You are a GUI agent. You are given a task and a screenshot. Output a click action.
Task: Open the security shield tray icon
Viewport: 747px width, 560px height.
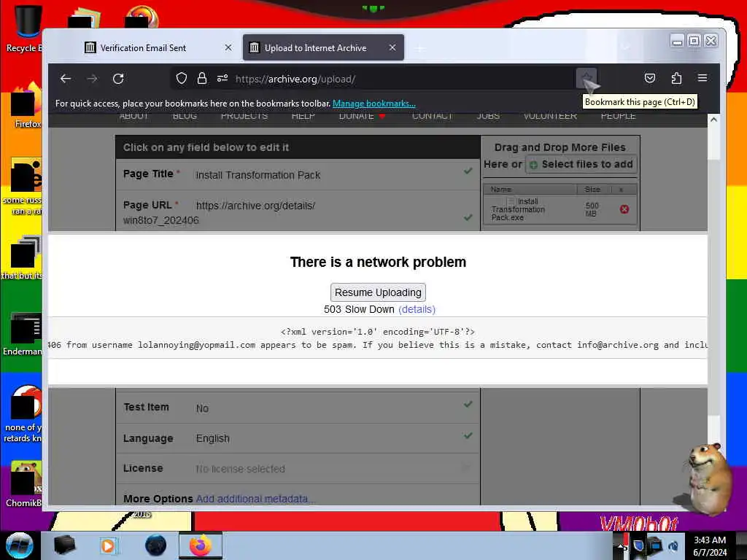click(639, 545)
